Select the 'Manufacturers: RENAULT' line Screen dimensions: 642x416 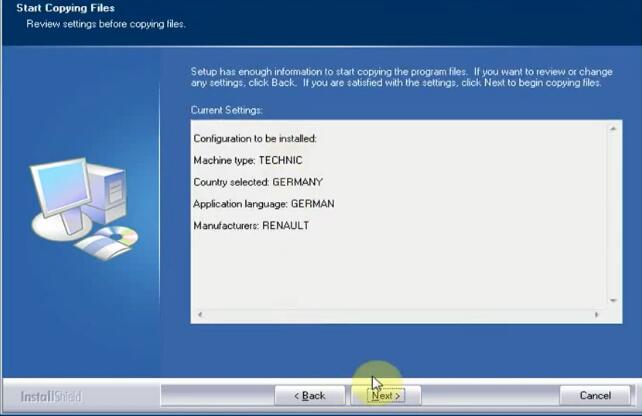251,226
